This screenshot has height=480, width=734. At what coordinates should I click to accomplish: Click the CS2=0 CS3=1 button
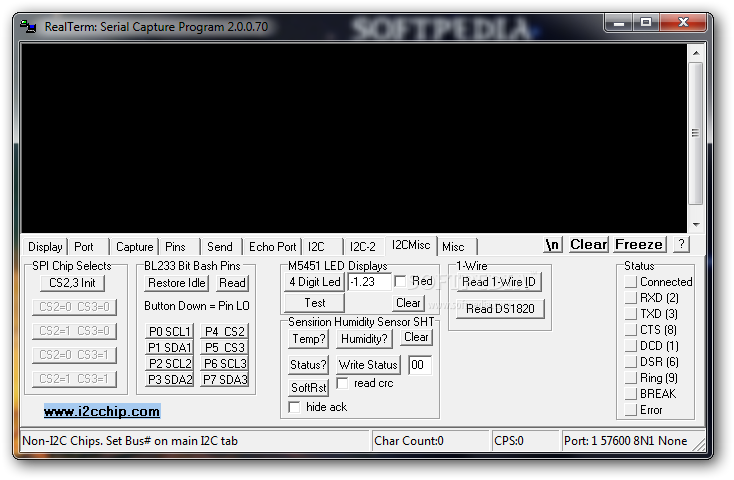click(74, 355)
